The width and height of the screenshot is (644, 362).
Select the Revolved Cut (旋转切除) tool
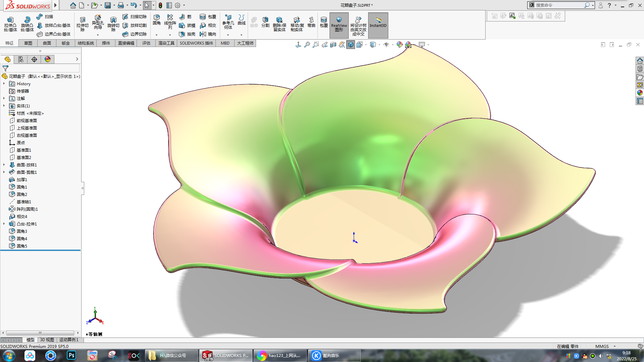(x=113, y=24)
